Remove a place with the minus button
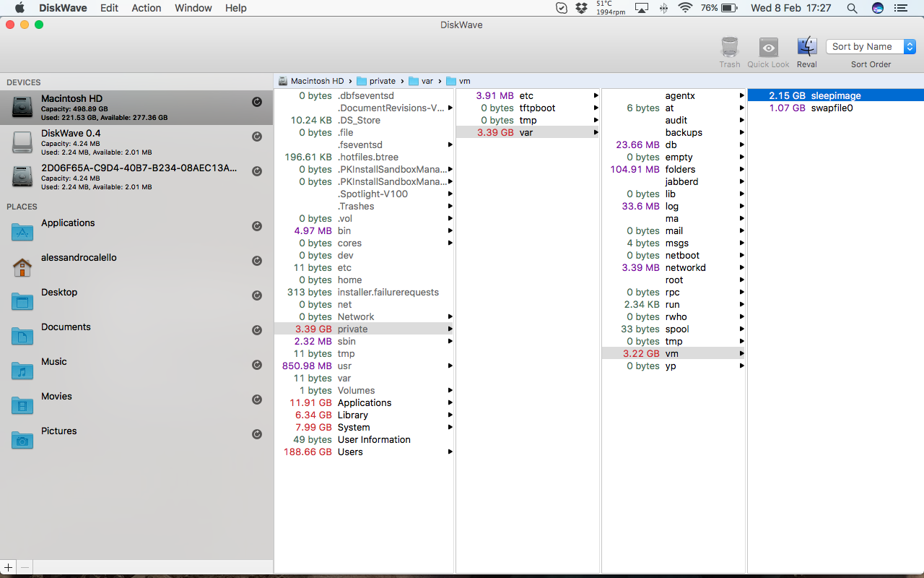The image size is (924, 578). tap(25, 567)
